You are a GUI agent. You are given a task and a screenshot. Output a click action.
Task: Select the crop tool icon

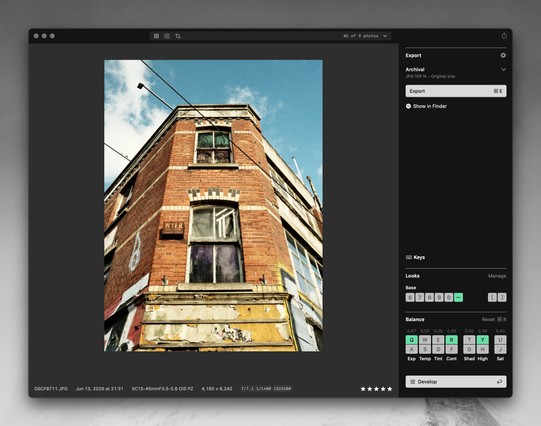pyautogui.click(x=178, y=36)
